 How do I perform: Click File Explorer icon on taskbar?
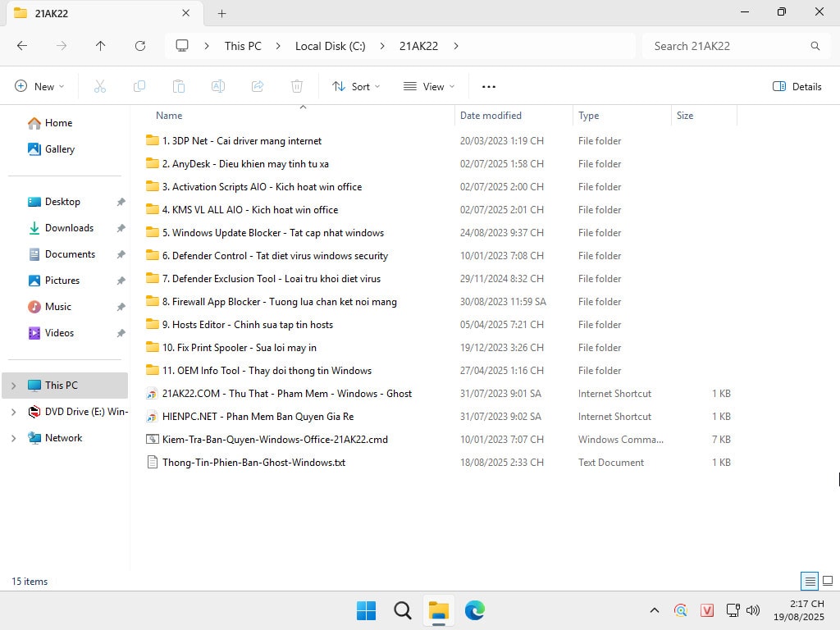pyautogui.click(x=438, y=610)
